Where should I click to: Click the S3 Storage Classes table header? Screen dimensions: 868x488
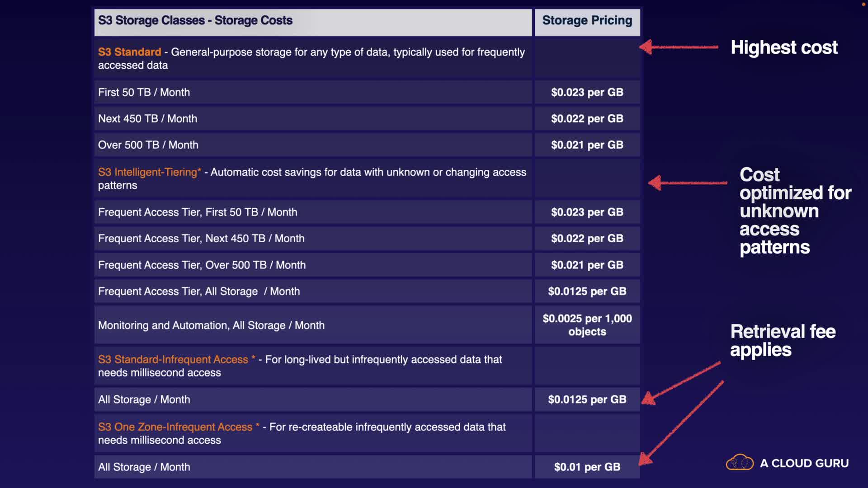(x=195, y=21)
